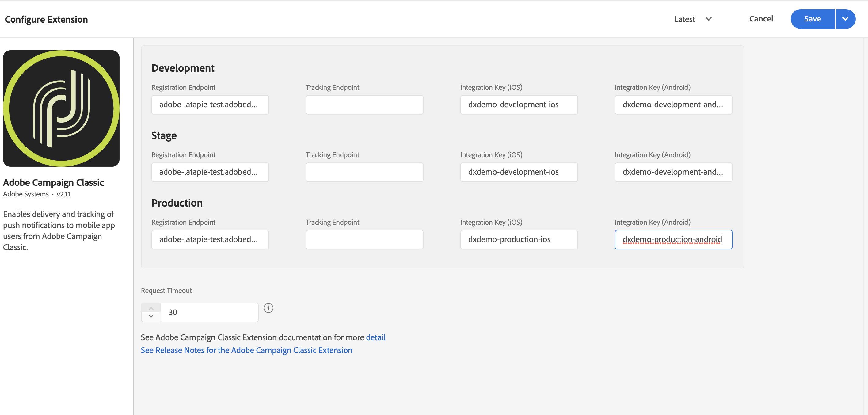Open the documentation detail link
868x415 pixels.
375,337
